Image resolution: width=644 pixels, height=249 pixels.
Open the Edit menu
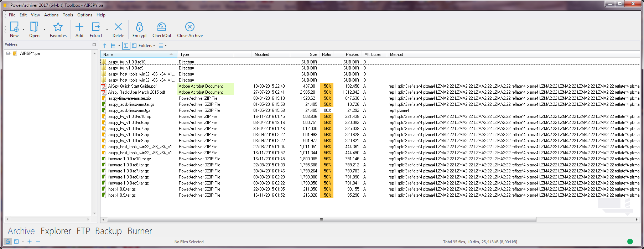[x=23, y=15]
